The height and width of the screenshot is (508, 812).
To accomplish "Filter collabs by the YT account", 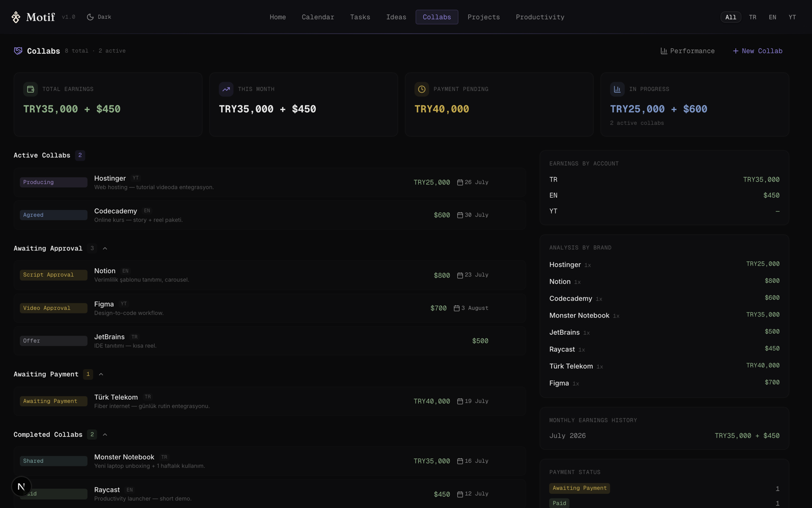I will coord(792,17).
